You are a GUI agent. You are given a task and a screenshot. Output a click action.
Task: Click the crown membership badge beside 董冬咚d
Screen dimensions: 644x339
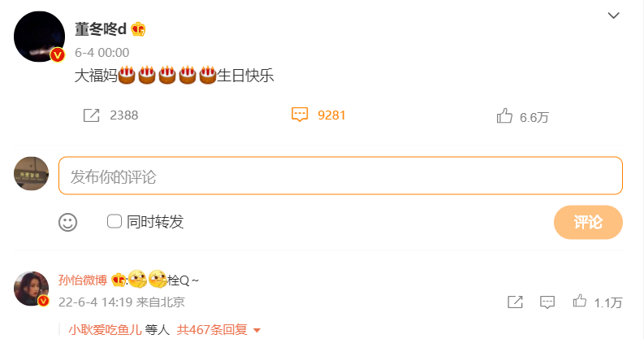click(x=138, y=29)
